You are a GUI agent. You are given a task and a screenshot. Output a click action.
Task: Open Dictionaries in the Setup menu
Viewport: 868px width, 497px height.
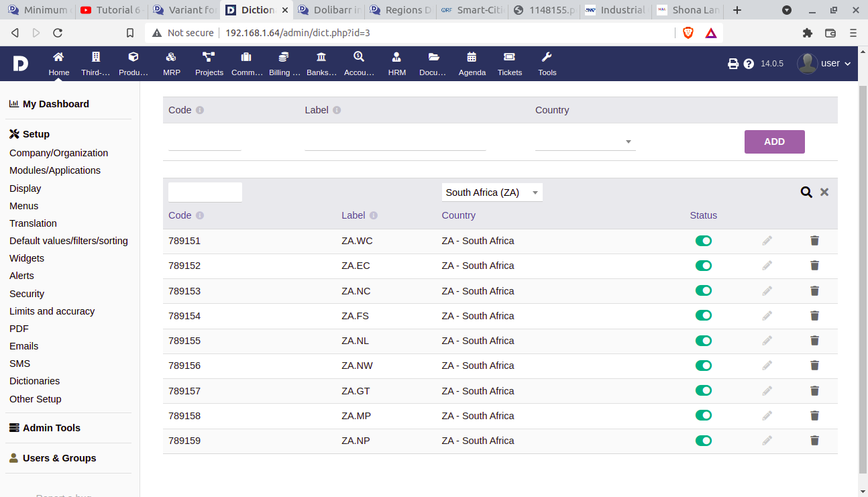click(x=34, y=381)
